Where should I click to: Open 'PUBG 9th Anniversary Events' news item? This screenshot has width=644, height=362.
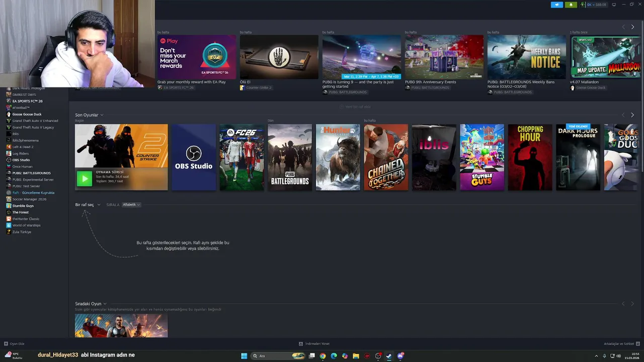[444, 56]
